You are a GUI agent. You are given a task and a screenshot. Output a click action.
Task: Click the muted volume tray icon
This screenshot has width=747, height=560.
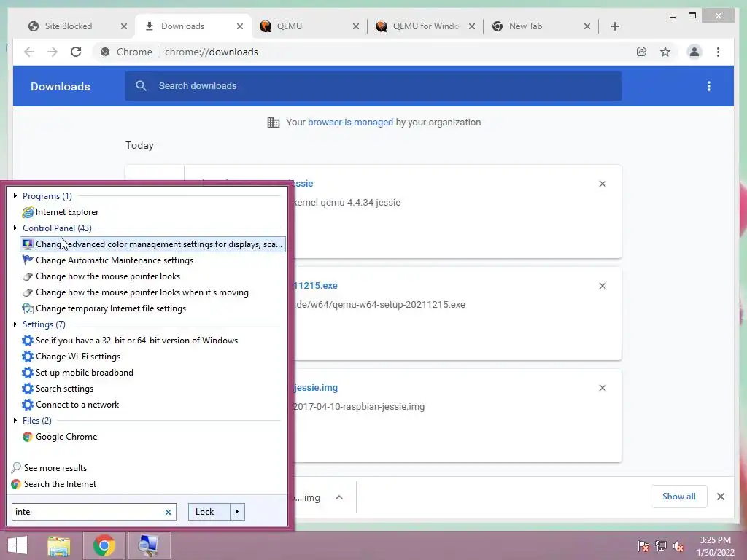pyautogui.click(x=678, y=545)
